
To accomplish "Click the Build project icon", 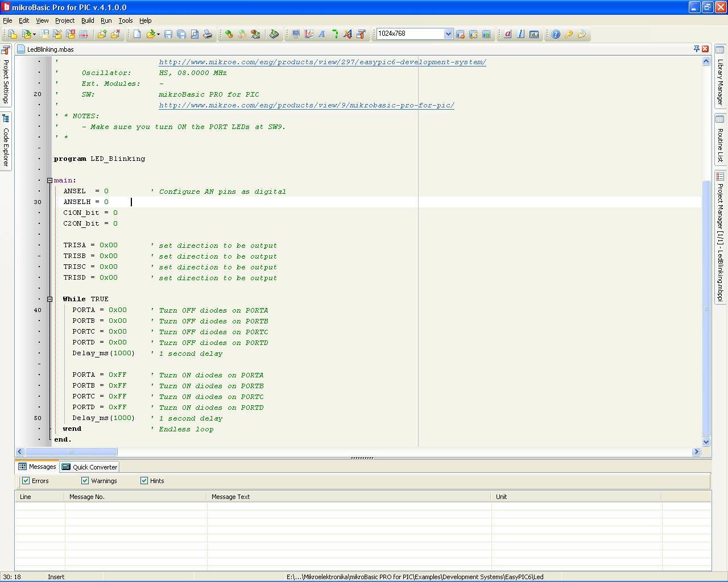I will [229, 34].
